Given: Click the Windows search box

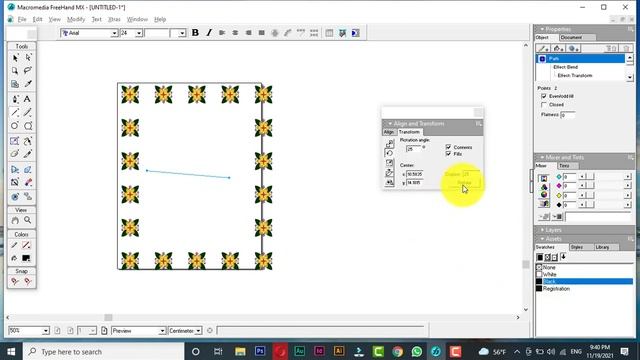Looking at the screenshot, I should [104, 351].
